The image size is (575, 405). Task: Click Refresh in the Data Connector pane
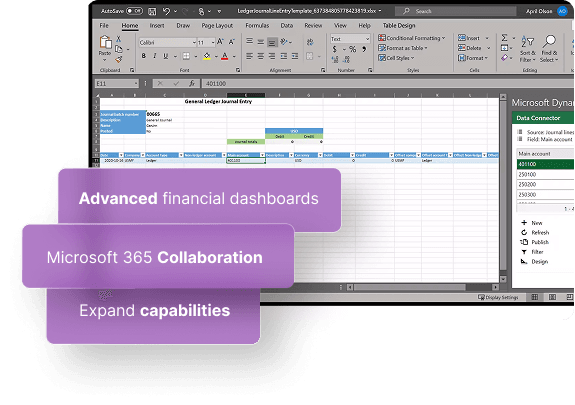(535, 233)
